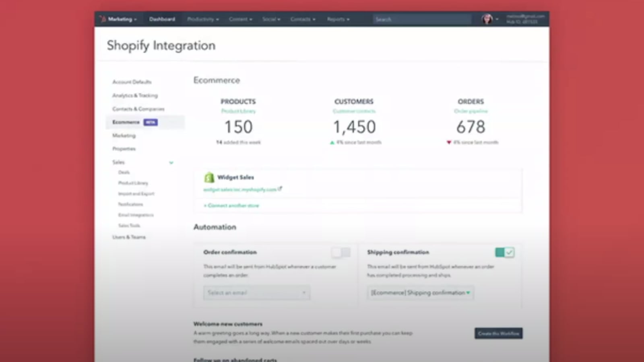Open Deals under Sales

(124, 172)
